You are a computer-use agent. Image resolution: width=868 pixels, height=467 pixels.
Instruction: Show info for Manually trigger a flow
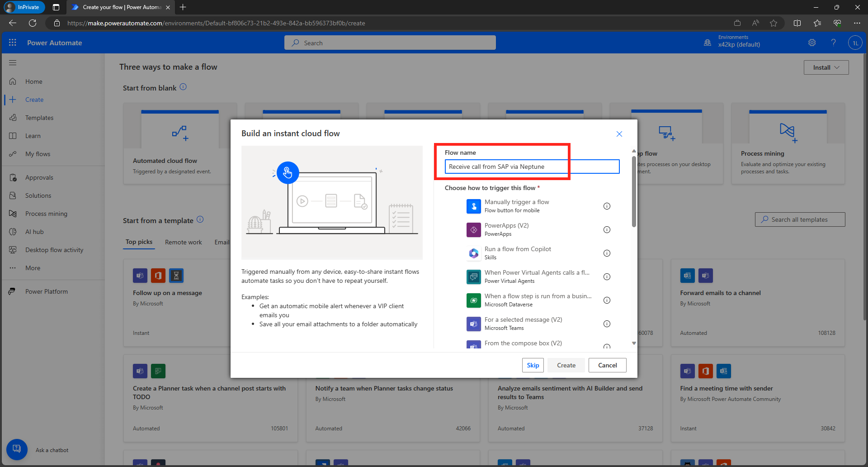pos(607,206)
